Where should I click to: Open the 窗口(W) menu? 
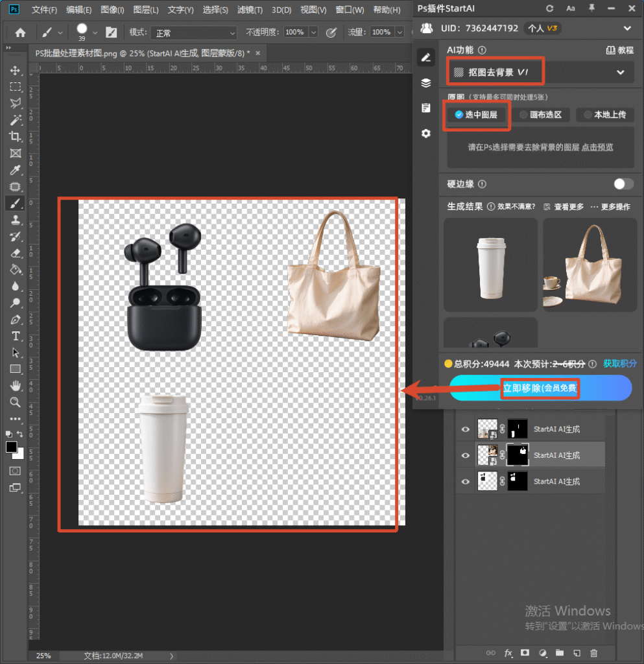(350, 10)
